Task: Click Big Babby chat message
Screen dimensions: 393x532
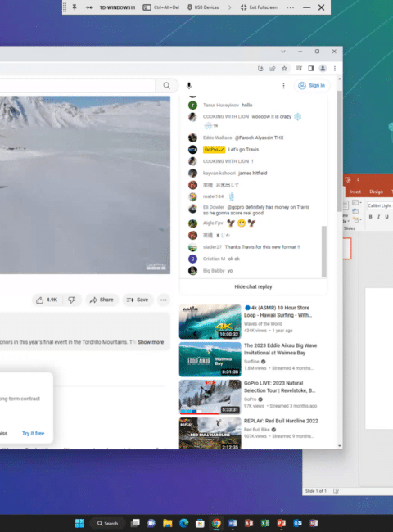Action: click(x=230, y=271)
